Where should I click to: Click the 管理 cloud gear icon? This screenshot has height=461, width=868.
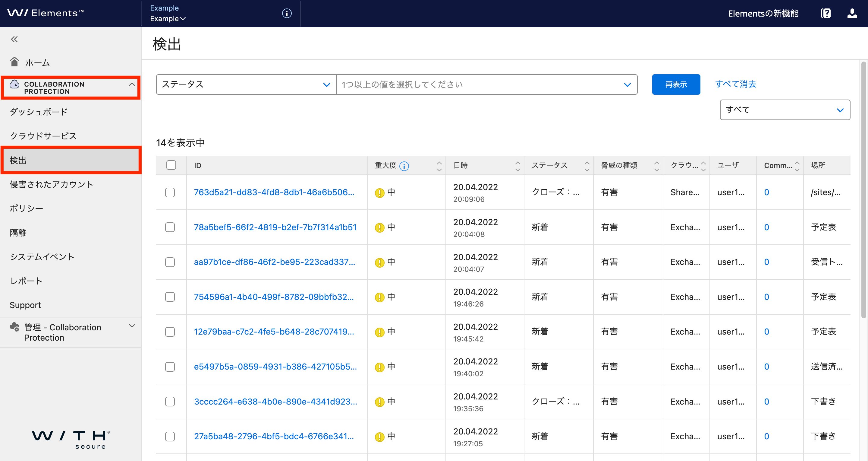[x=14, y=327]
